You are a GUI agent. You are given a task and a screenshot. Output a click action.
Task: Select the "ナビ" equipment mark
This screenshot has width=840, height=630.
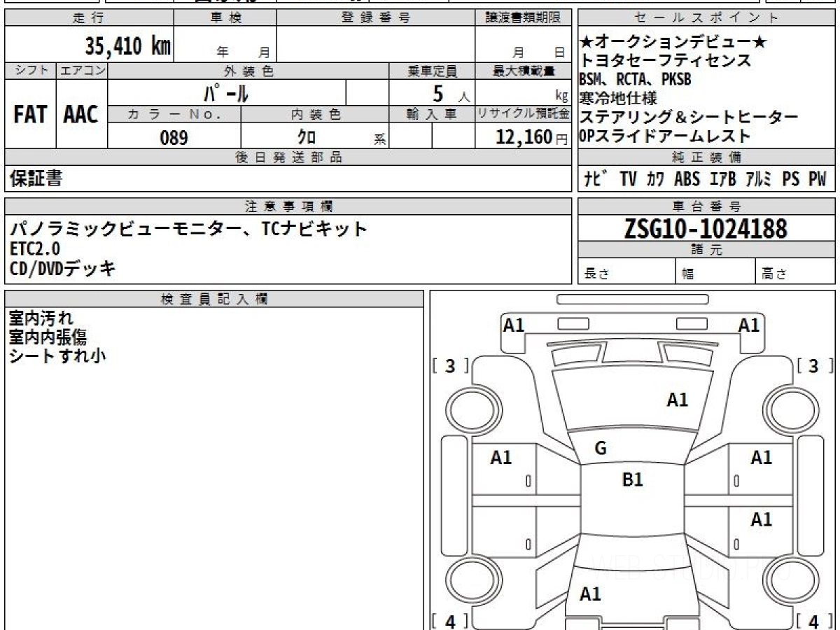(596, 179)
